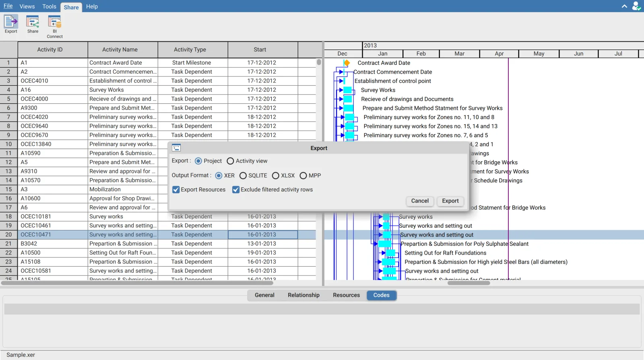Click the table horizontal scrollbar
Screen dimensions: 644x360
coord(137,283)
